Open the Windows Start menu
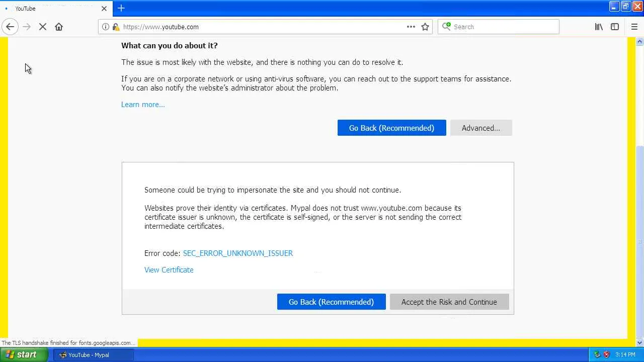This screenshot has width=644, height=362. point(24,354)
